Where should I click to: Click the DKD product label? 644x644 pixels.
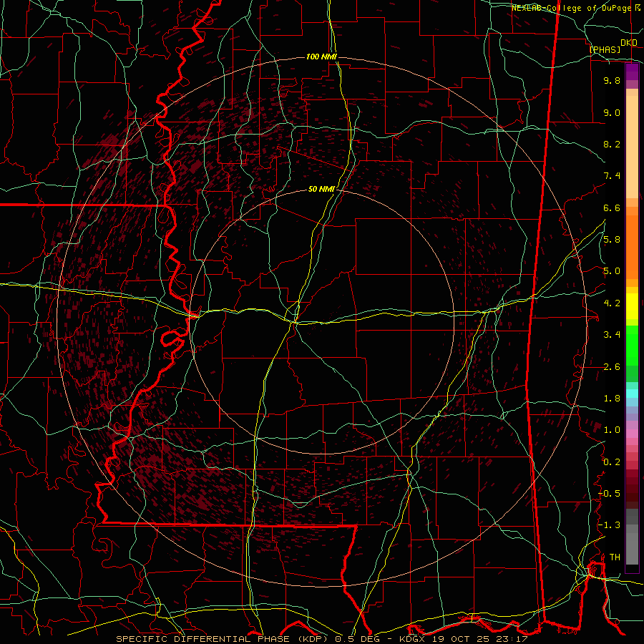(x=629, y=43)
